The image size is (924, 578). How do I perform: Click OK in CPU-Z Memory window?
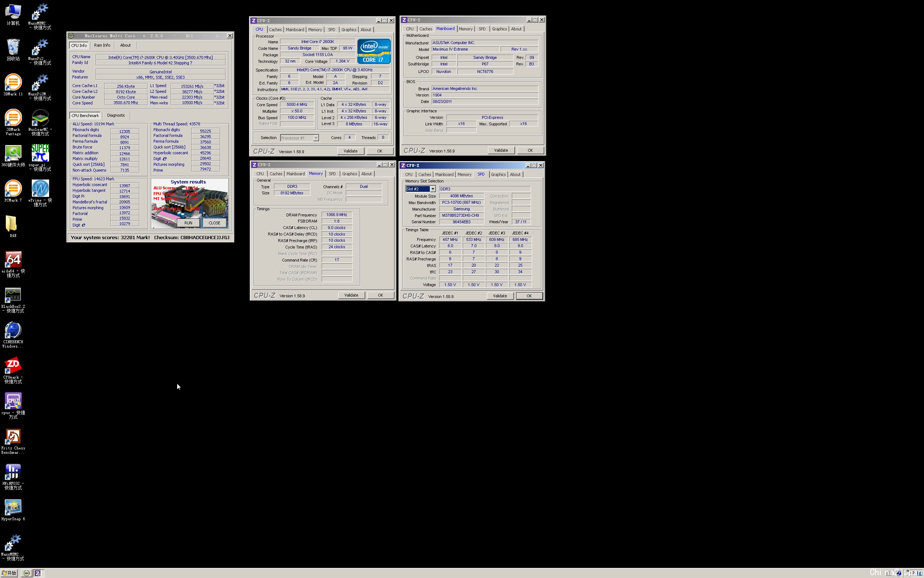[380, 295]
